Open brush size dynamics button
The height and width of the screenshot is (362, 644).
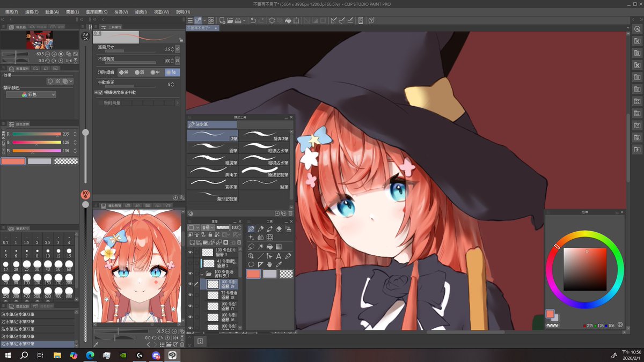coord(178,49)
